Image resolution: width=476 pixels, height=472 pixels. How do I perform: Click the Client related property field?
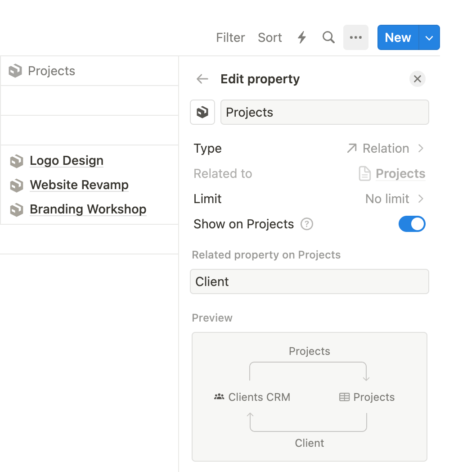309,281
